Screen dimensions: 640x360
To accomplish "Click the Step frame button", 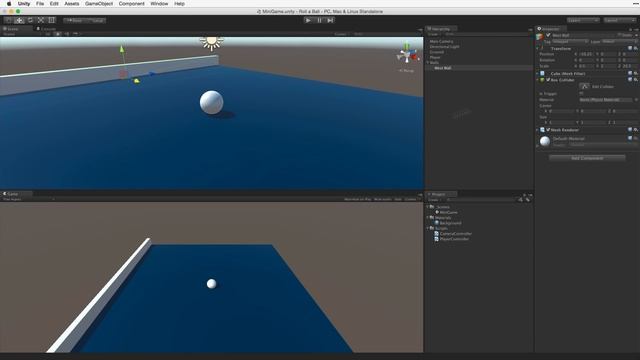I will [x=330, y=20].
